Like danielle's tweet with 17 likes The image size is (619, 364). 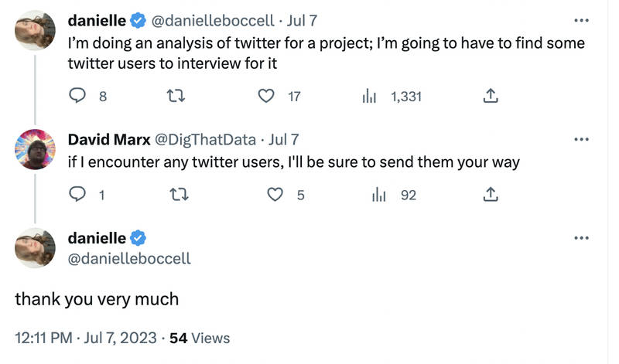pyautogui.click(x=266, y=96)
